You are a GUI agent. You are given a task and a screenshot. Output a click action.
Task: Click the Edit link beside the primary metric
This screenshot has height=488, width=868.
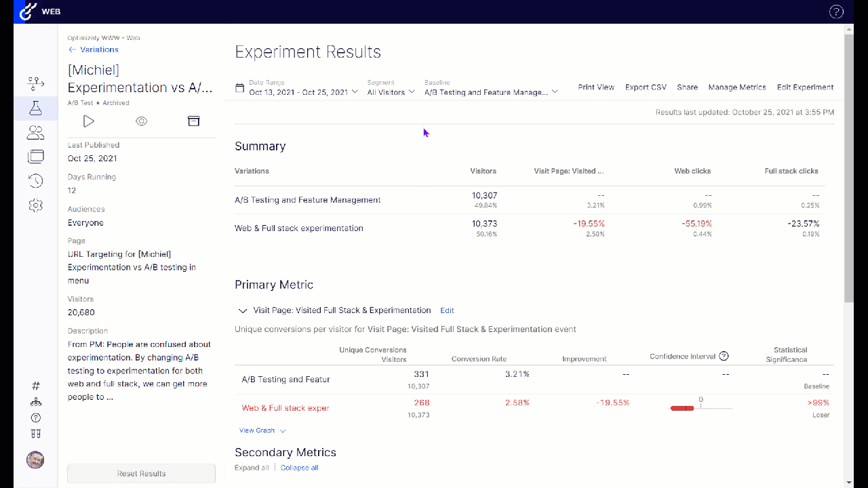point(447,310)
